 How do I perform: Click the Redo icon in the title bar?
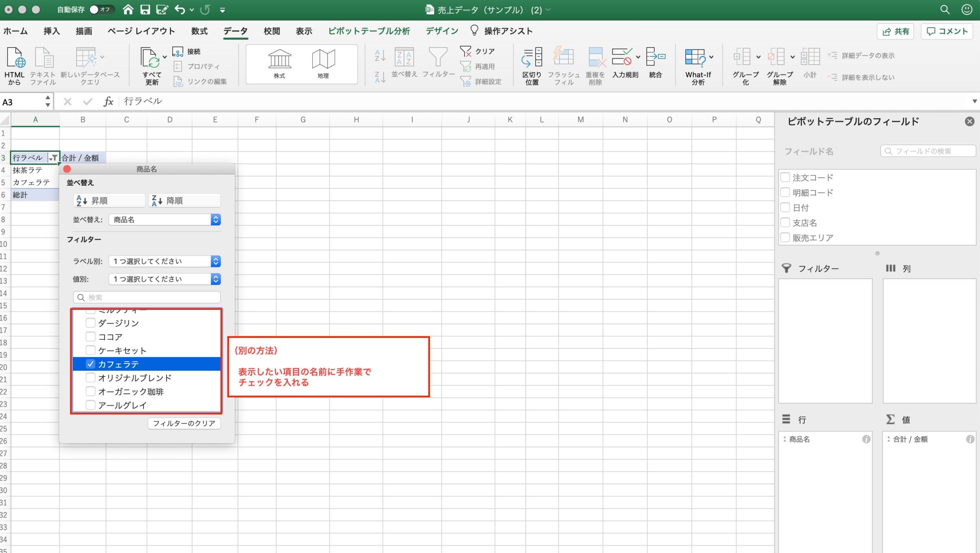tap(206, 10)
